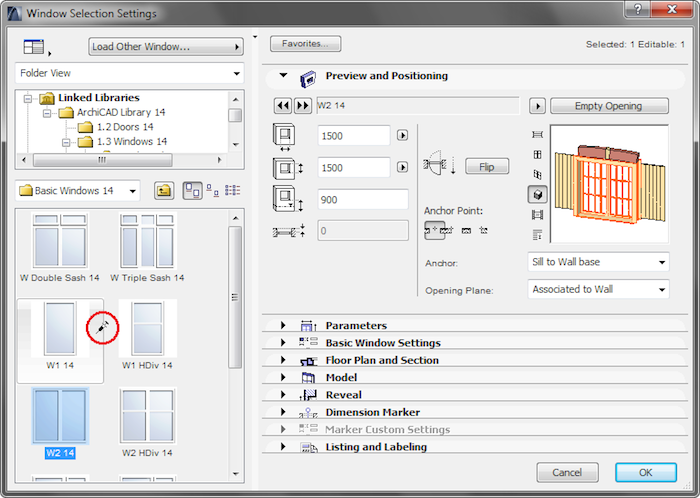Click the 3D window preview image

coord(609,184)
